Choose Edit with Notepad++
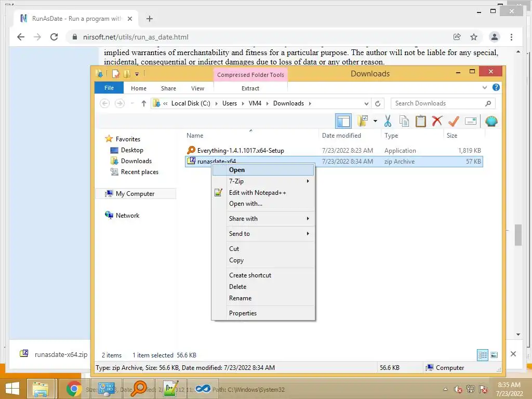532x399 pixels. coord(263,193)
